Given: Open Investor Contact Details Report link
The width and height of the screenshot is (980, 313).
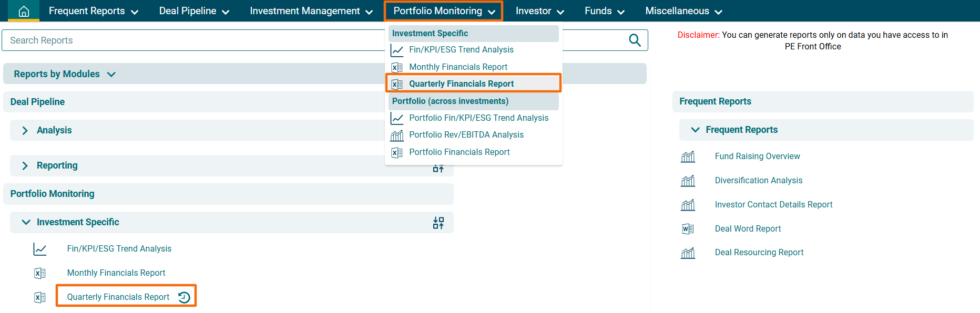Looking at the screenshot, I should 773,205.
